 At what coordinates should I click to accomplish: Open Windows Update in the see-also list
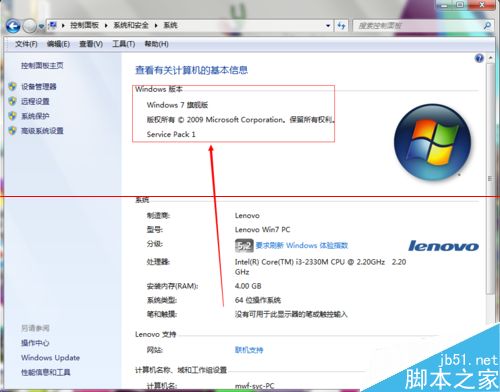pos(50,358)
